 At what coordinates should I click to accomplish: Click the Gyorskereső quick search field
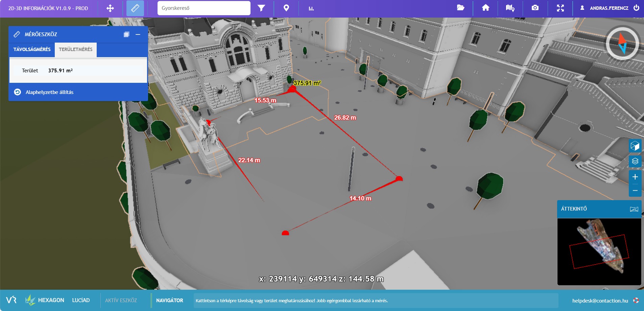point(204,8)
